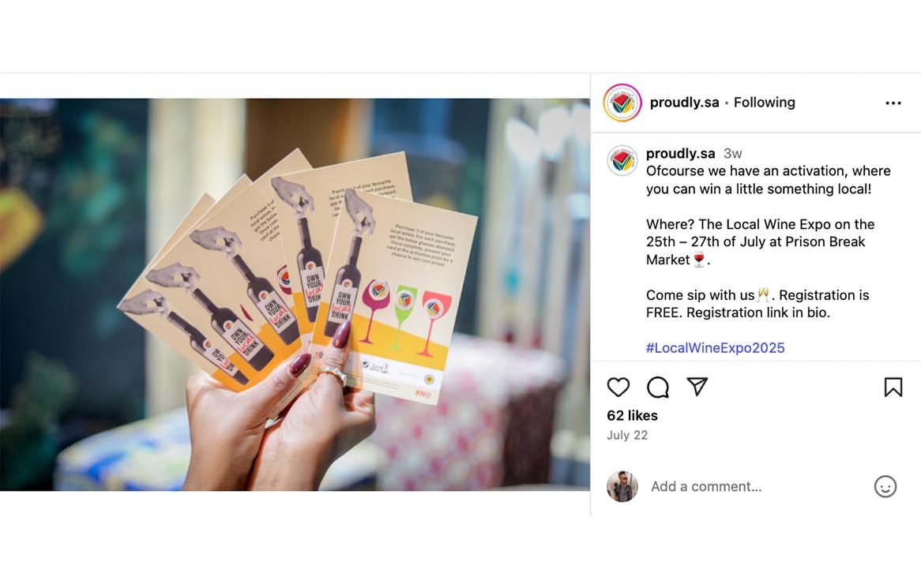This screenshot has width=921, height=588.
Task: Open more options three-dot menu
Action: coord(893,103)
